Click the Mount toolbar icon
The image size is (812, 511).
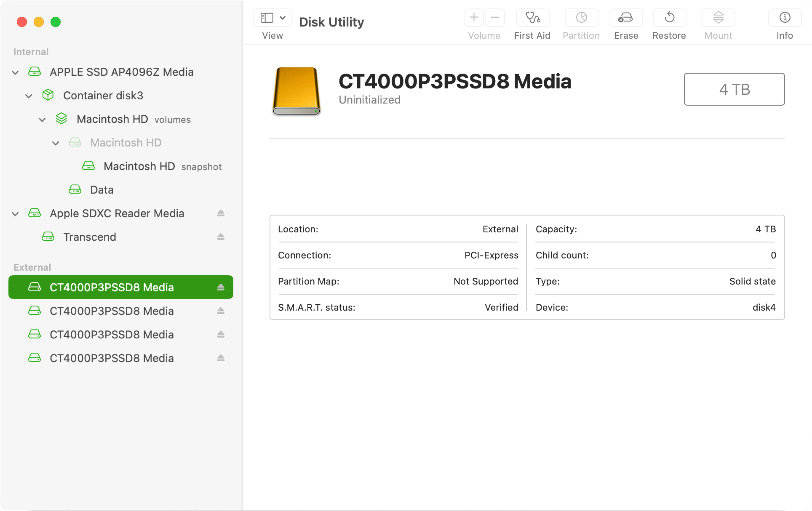click(x=719, y=17)
